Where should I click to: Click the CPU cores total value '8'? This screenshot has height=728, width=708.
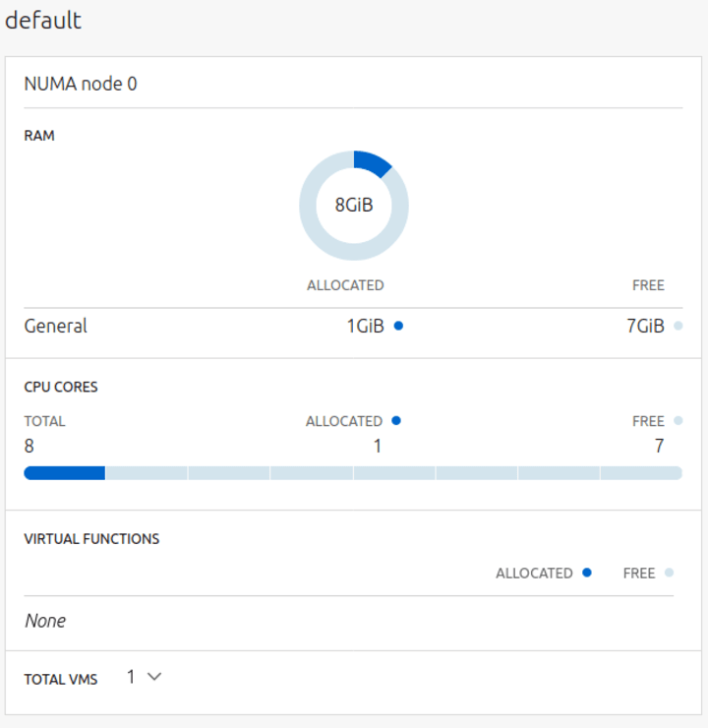point(29,447)
